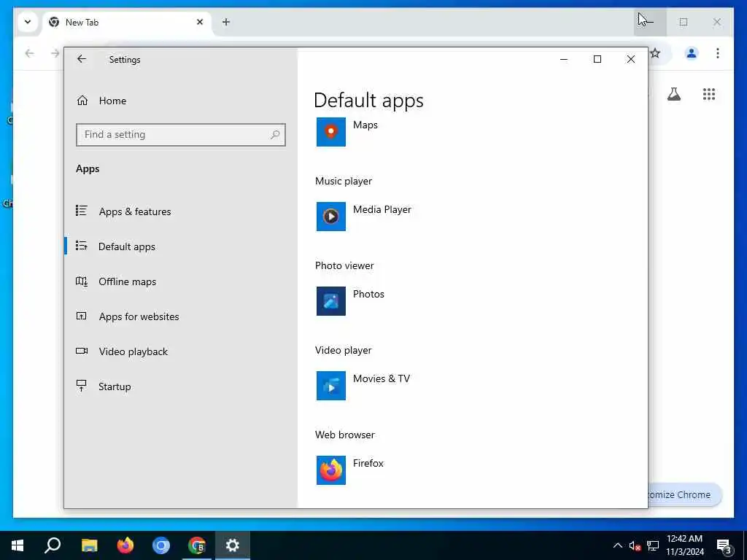Open the taskbar clock and date
This screenshot has width=747, height=560.
(684, 545)
